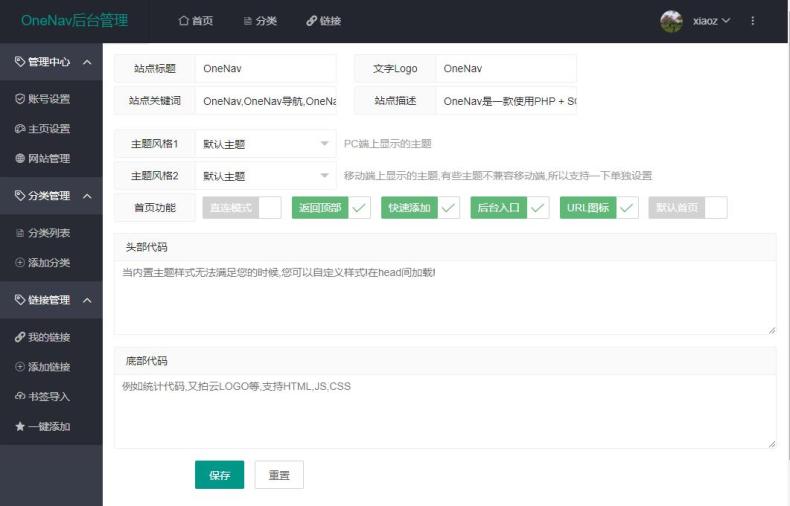The image size is (790, 506).
Task: Click the home icon in top navigation
Action: pyautogui.click(x=183, y=21)
